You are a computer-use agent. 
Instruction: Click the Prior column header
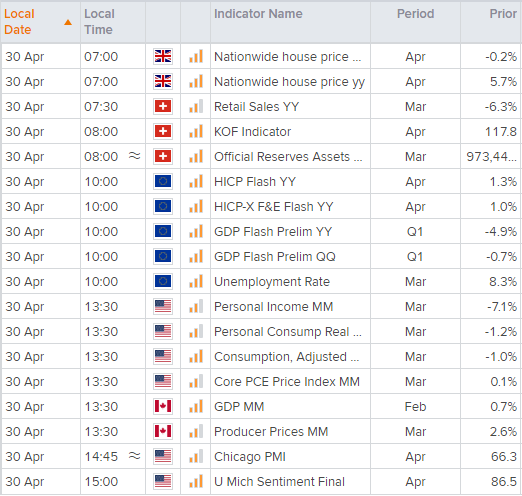tap(503, 14)
